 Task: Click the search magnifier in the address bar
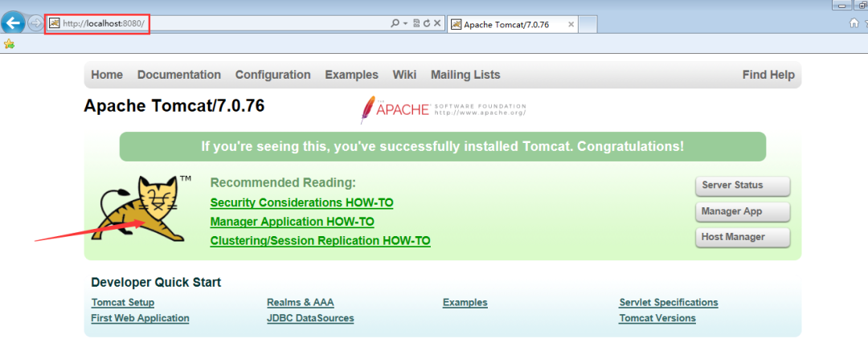click(395, 24)
